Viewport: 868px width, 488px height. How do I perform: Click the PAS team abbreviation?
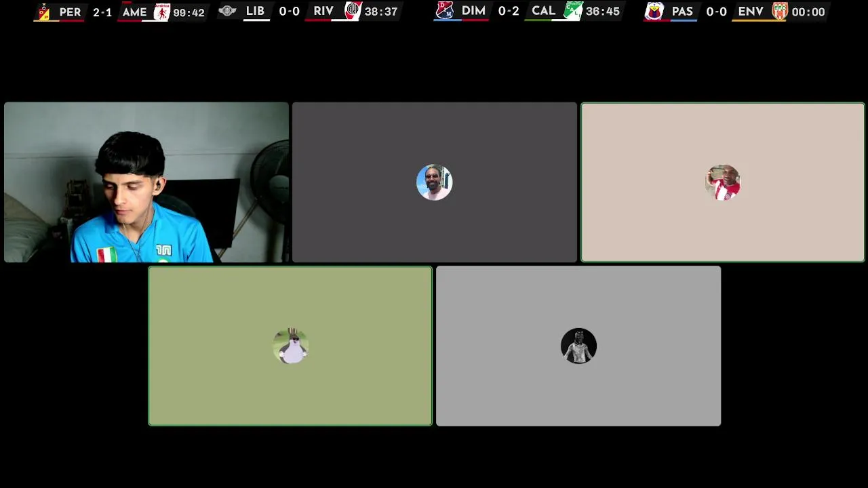coord(682,12)
